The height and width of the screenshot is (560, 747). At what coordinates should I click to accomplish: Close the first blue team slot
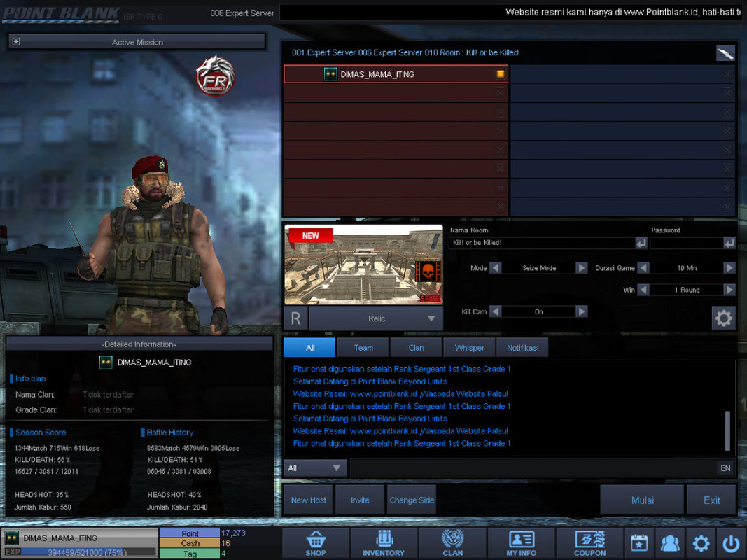727,73
